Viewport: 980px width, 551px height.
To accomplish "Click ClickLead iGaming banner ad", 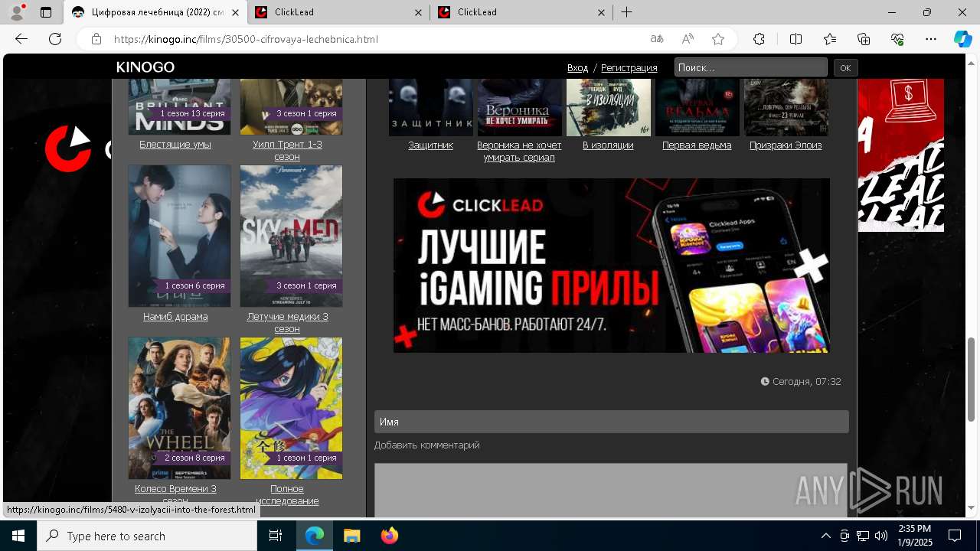I will click(612, 266).
